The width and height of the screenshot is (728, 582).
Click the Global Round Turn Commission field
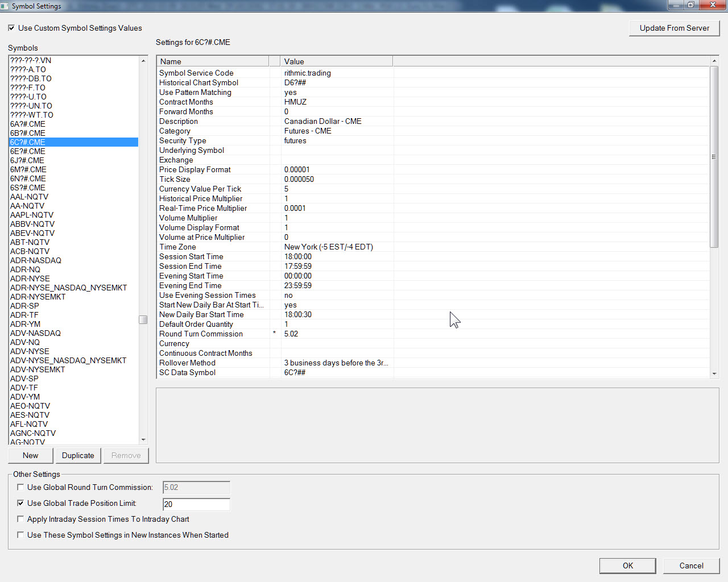click(196, 487)
